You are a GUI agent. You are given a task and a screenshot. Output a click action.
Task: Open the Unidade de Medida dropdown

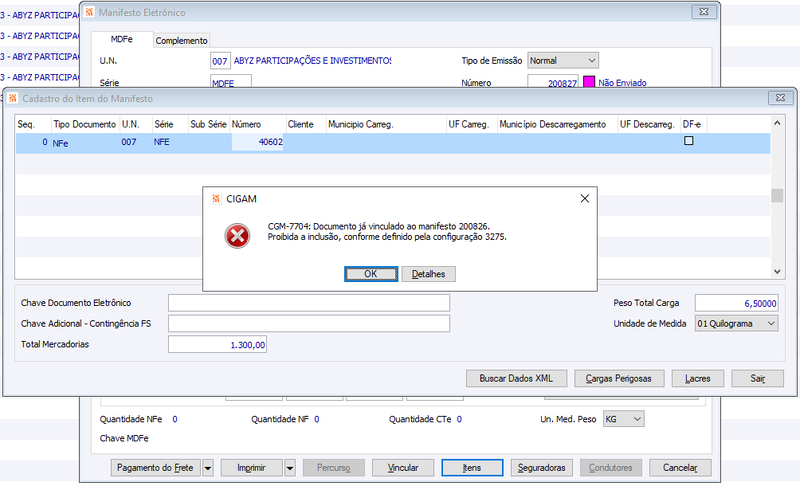737,323
